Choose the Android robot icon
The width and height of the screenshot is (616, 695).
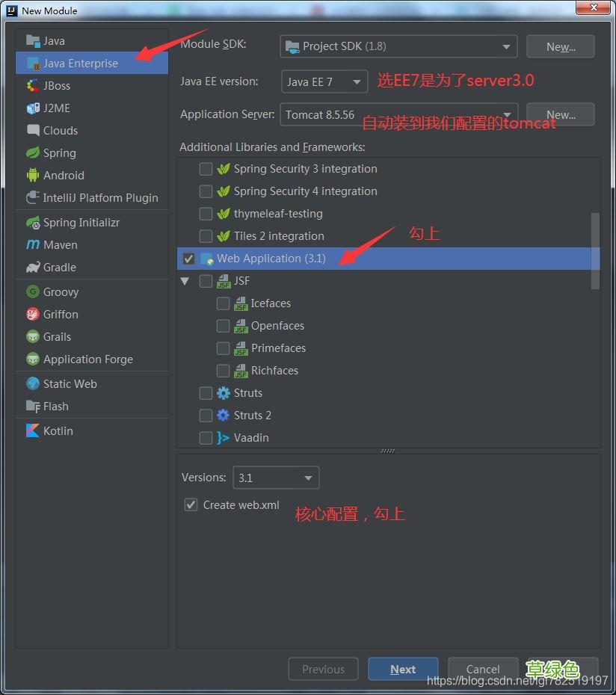[32, 176]
